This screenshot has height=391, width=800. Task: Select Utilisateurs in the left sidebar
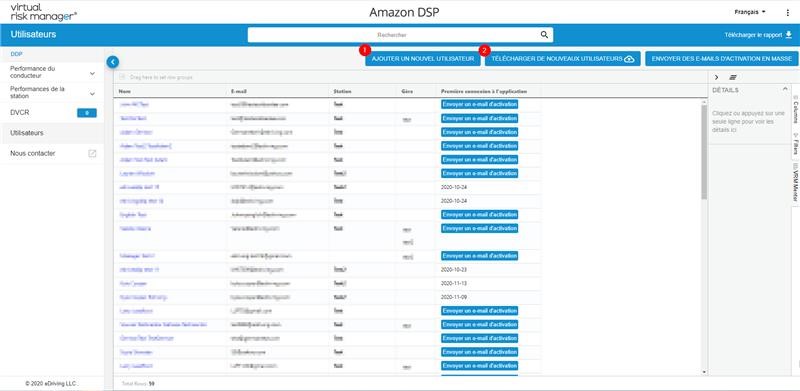point(27,133)
